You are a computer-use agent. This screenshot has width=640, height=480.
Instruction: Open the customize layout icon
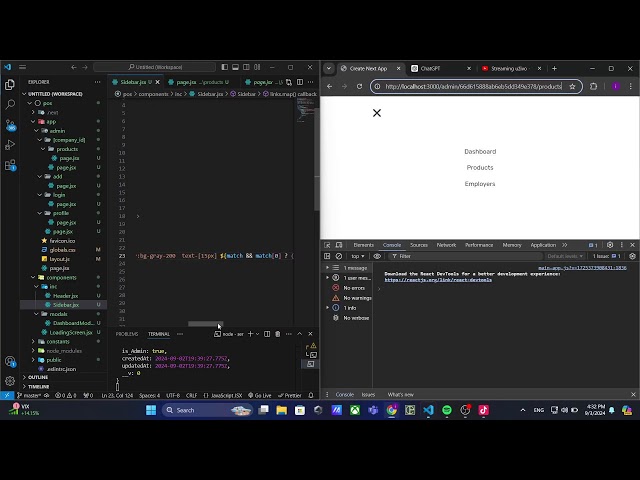pyautogui.click(x=257, y=67)
